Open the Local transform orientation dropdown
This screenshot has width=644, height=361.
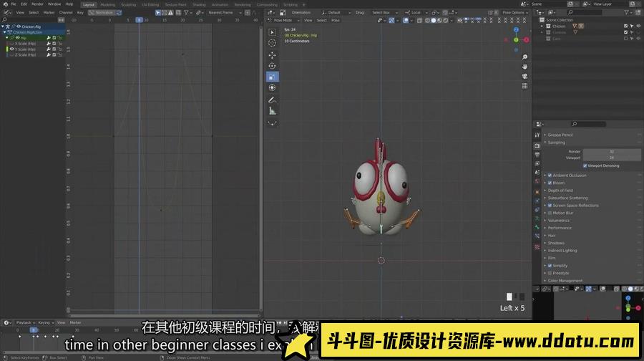tap(416, 13)
